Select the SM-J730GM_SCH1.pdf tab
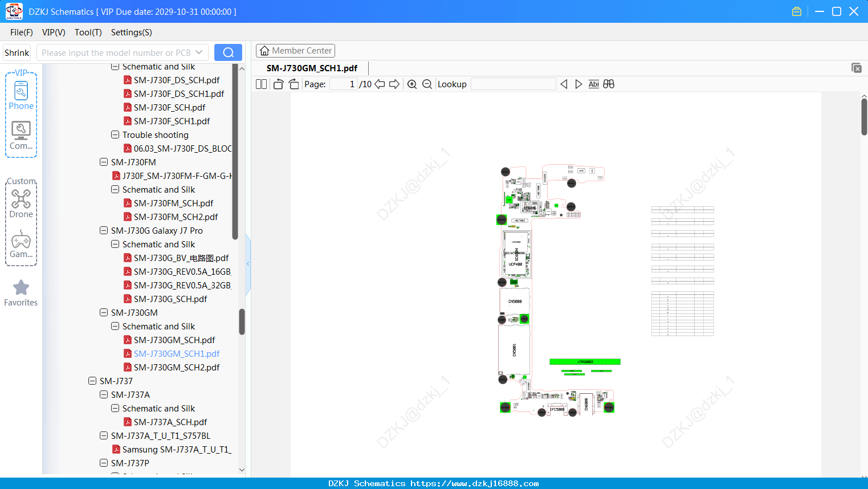Viewport: 868px width, 489px height. click(x=312, y=68)
